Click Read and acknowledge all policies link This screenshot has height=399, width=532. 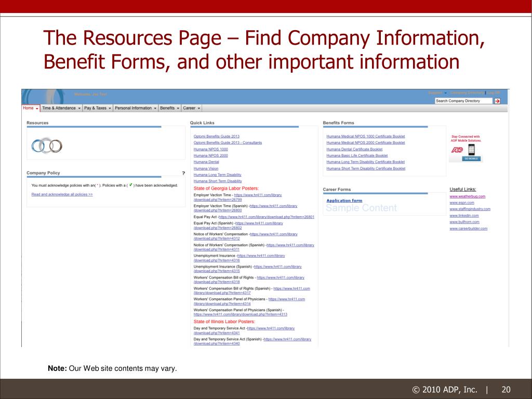(62, 194)
